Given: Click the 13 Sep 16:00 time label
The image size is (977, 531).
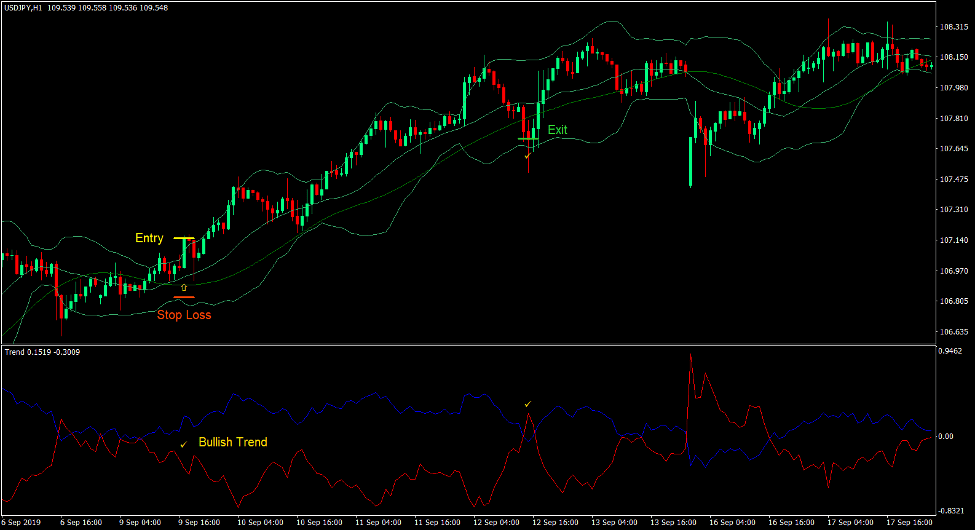Looking at the screenshot, I should [674, 522].
